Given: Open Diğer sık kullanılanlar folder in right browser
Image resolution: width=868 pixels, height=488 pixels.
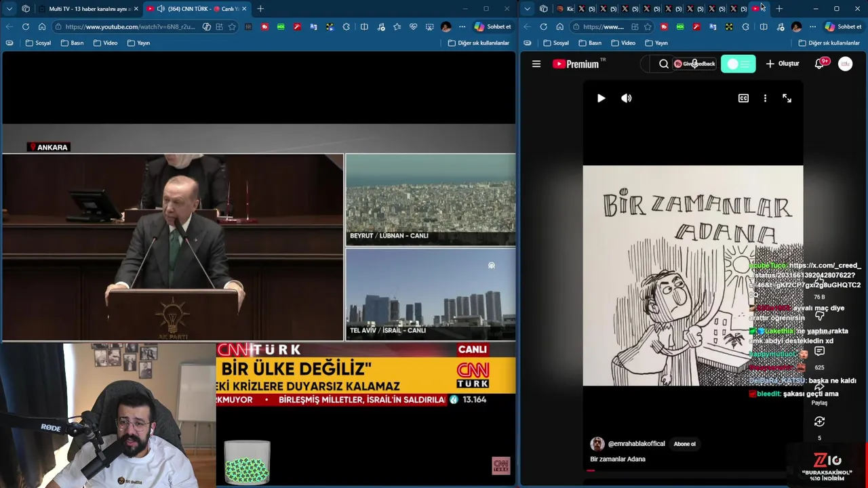Looking at the screenshot, I should click(x=829, y=43).
